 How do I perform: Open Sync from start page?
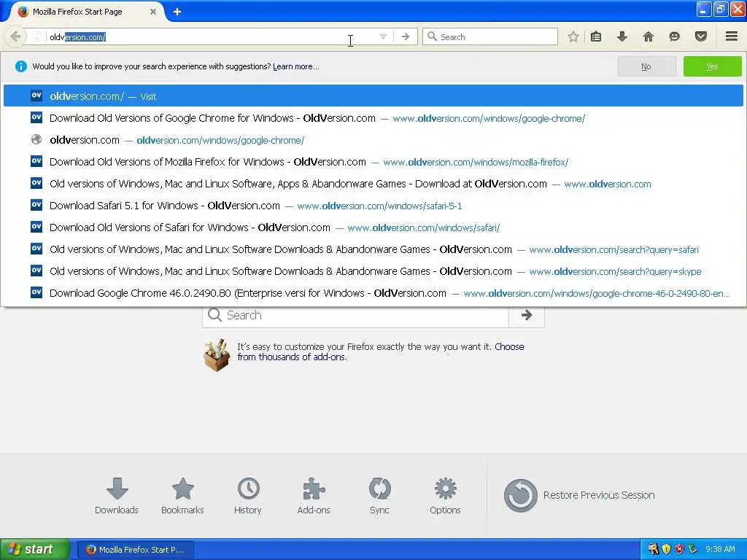click(x=379, y=496)
